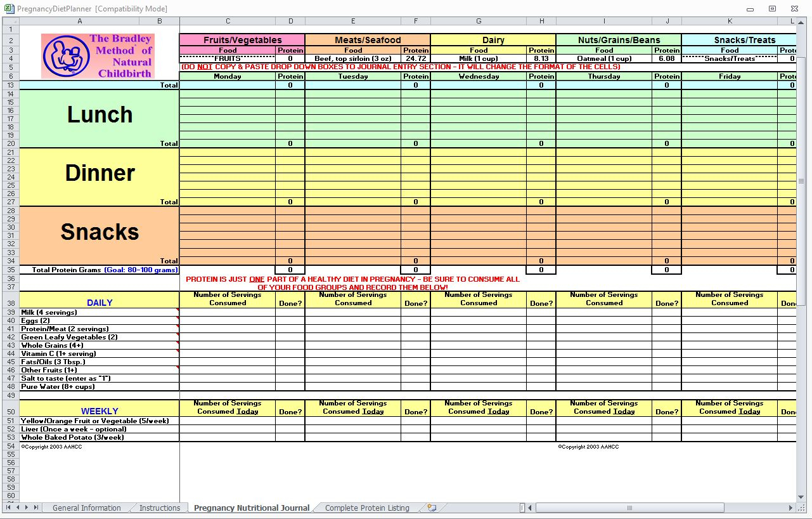
Task: Select the column K header
Action: point(730,21)
